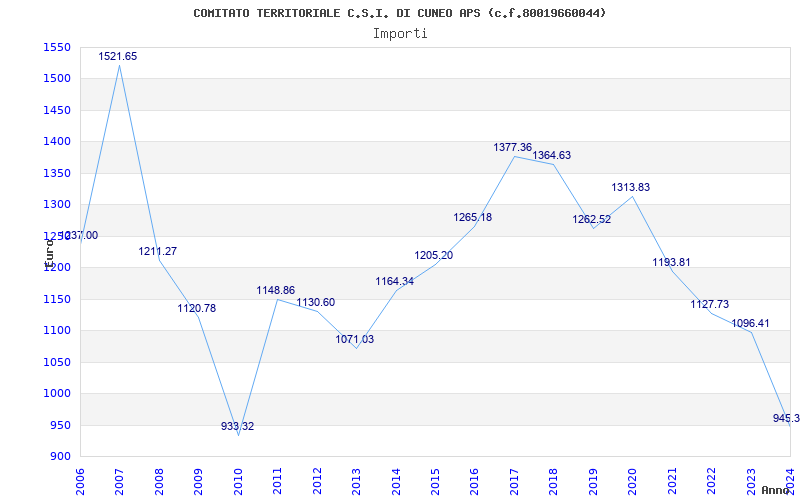Select the Importi subtitle
This screenshot has width=800, height=500.
tap(400, 34)
